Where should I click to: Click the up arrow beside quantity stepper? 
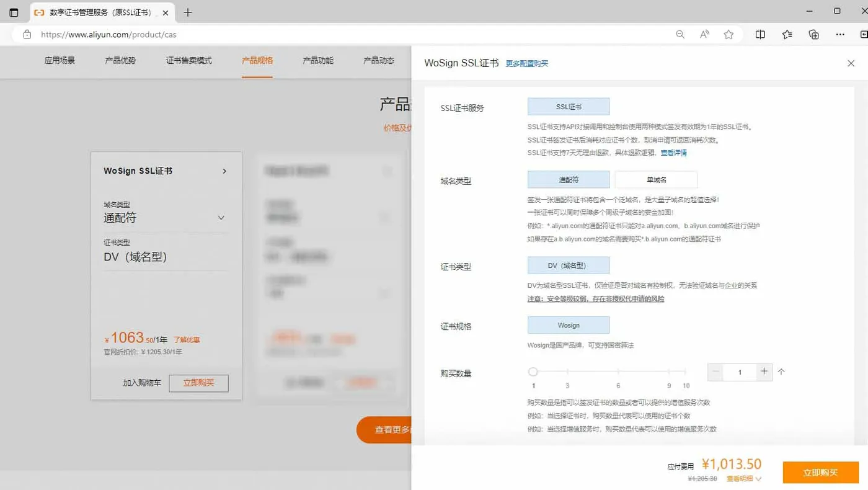781,372
